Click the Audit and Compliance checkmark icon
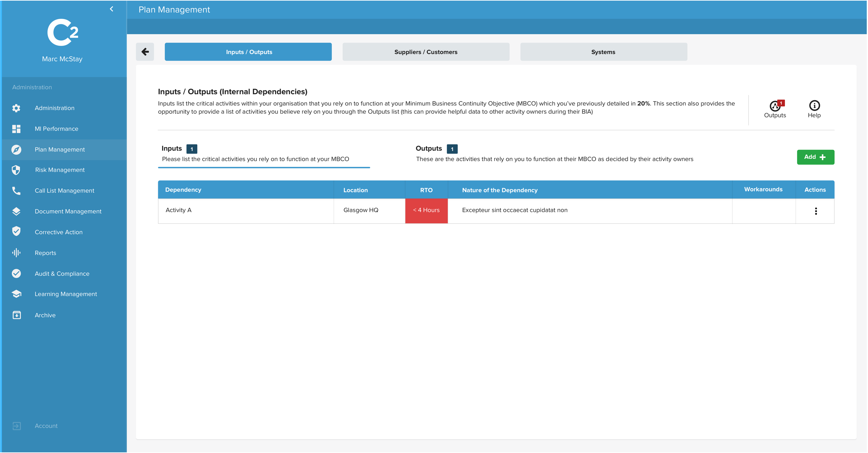 tap(15, 273)
